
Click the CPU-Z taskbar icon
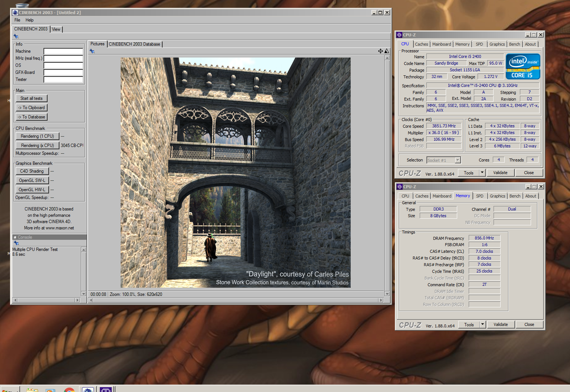[x=106, y=390]
